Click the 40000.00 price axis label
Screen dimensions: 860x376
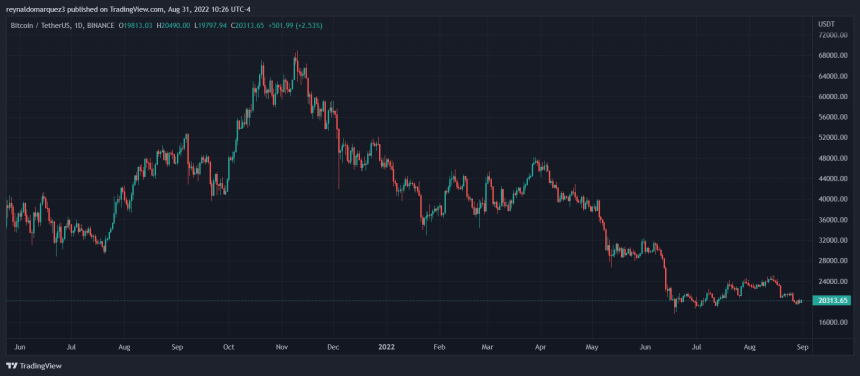pyautogui.click(x=833, y=200)
